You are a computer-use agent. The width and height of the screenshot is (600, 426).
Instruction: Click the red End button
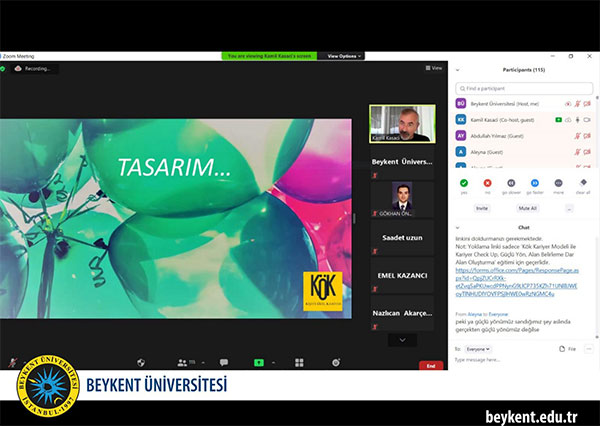(431, 366)
